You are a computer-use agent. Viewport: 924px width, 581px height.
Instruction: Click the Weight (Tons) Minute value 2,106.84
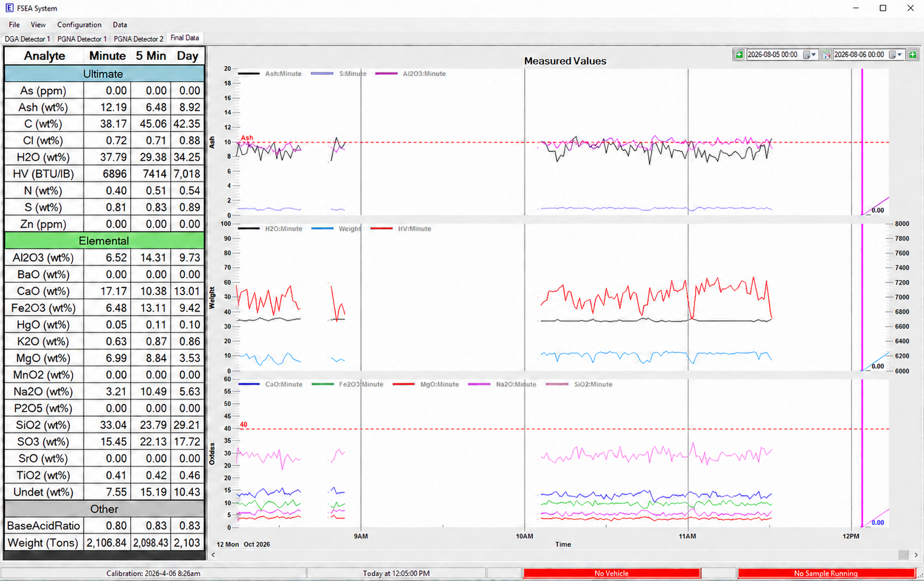pos(107,543)
